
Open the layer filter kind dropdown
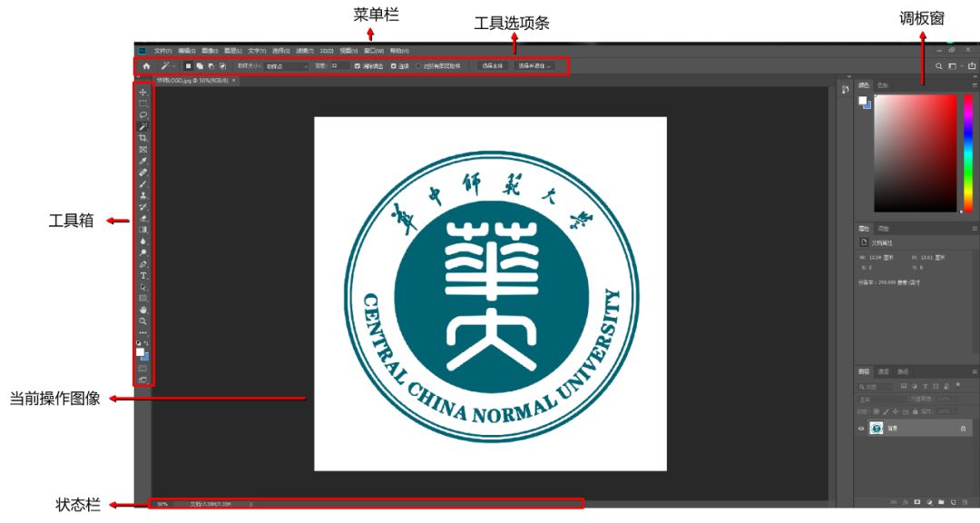875,387
